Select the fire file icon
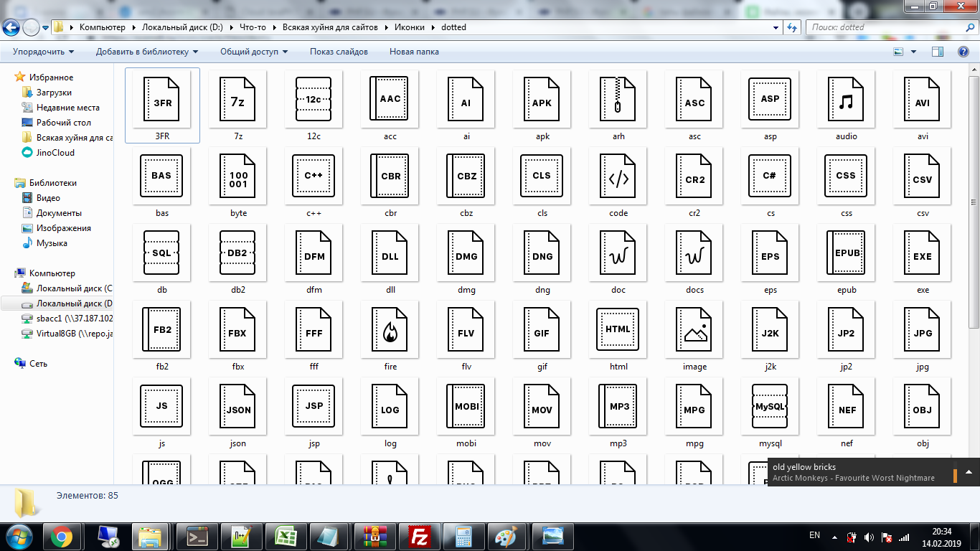Screen dimensions: 980x551 [390, 334]
